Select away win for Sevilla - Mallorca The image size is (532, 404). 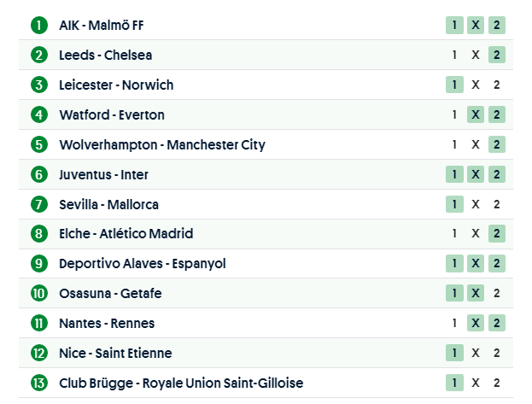(x=496, y=204)
